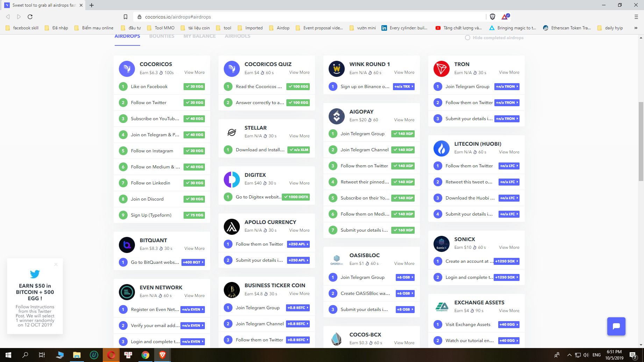This screenshot has height=362, width=644.
Task: Click the address bar URL field
Action: 309,17
